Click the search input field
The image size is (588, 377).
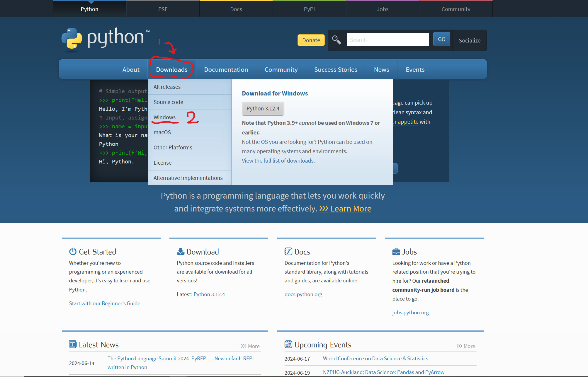[x=388, y=39]
